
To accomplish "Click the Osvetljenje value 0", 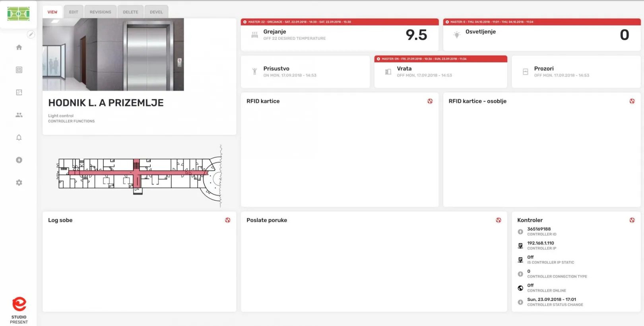I will tap(625, 35).
